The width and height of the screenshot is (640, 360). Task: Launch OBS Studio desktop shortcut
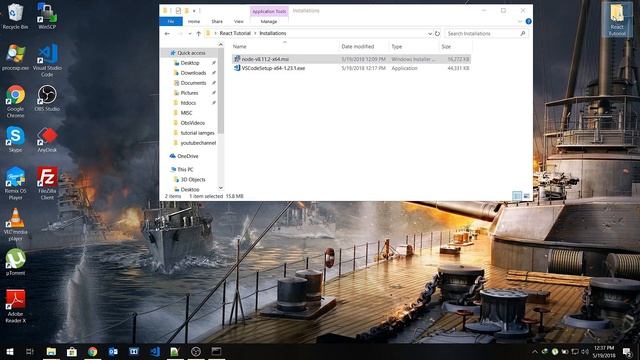[47, 98]
